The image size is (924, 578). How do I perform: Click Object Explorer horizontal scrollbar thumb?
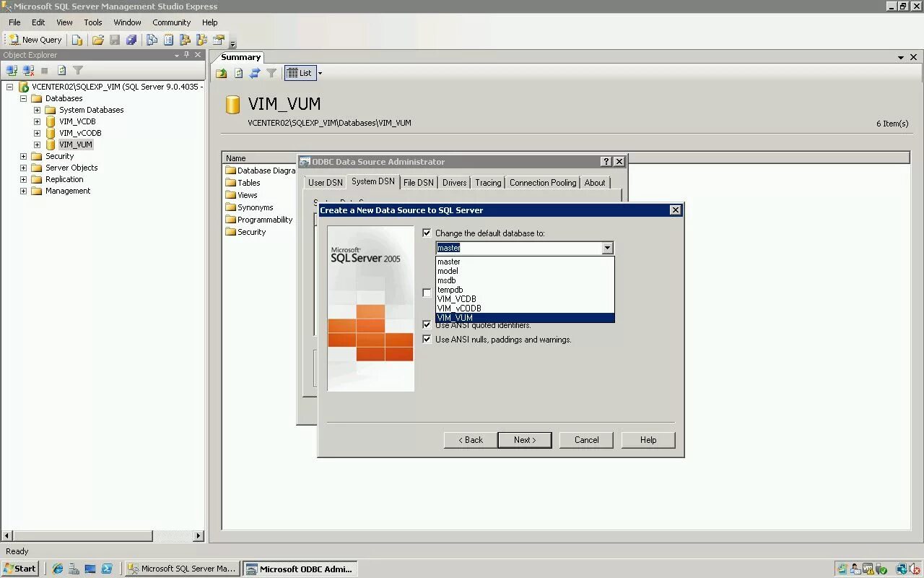point(82,535)
